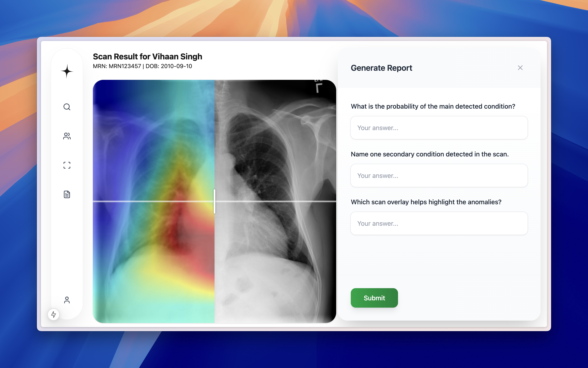Select the scan frame icon in sidebar

point(67,165)
